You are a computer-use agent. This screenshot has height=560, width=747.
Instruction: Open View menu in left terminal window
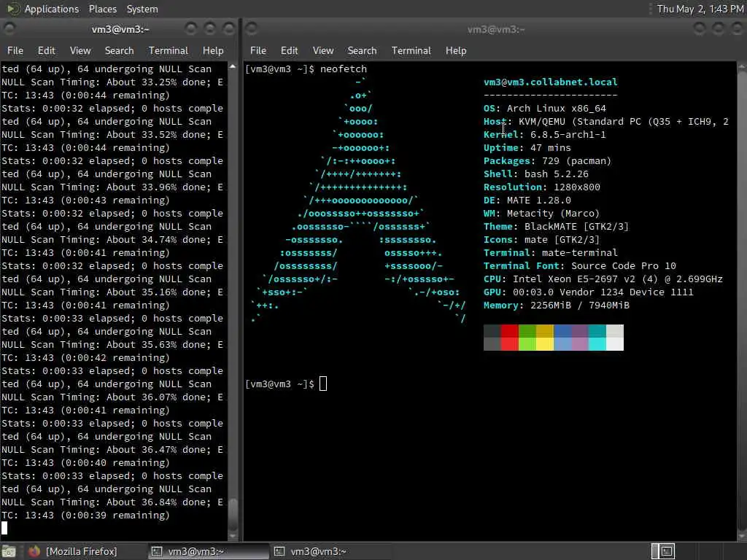[80, 50]
